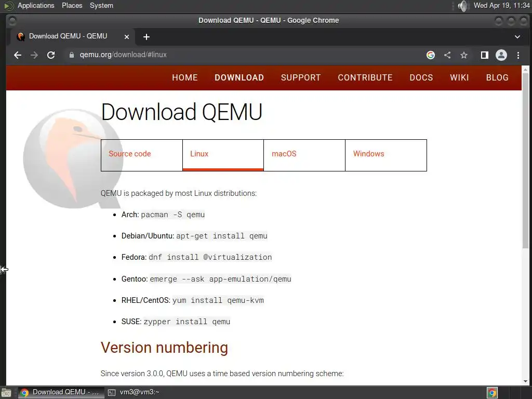
Task: Bookmark this page with the star
Action: pos(464,55)
